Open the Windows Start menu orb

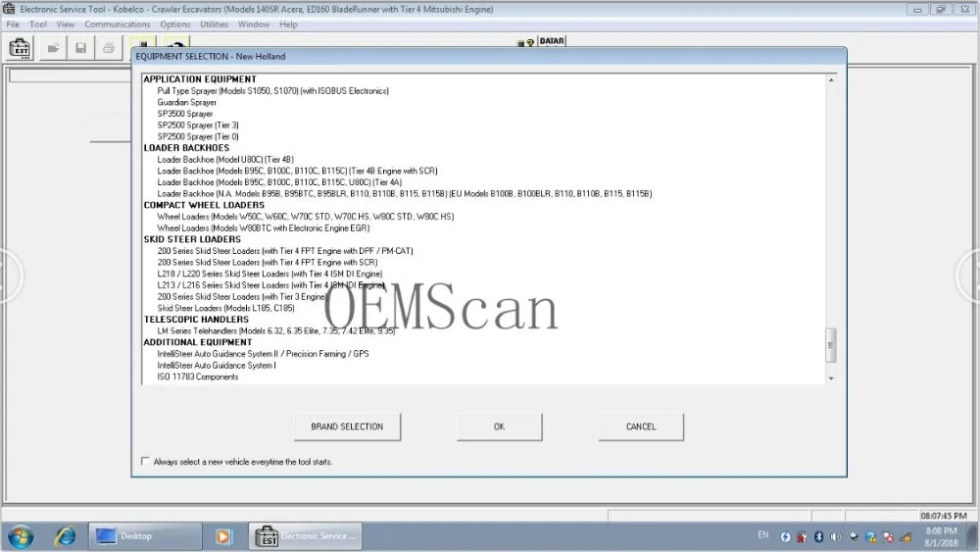coord(21,536)
